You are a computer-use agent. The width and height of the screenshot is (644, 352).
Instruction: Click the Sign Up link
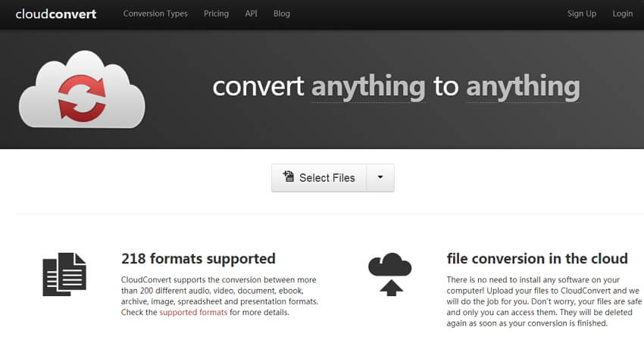click(x=582, y=14)
